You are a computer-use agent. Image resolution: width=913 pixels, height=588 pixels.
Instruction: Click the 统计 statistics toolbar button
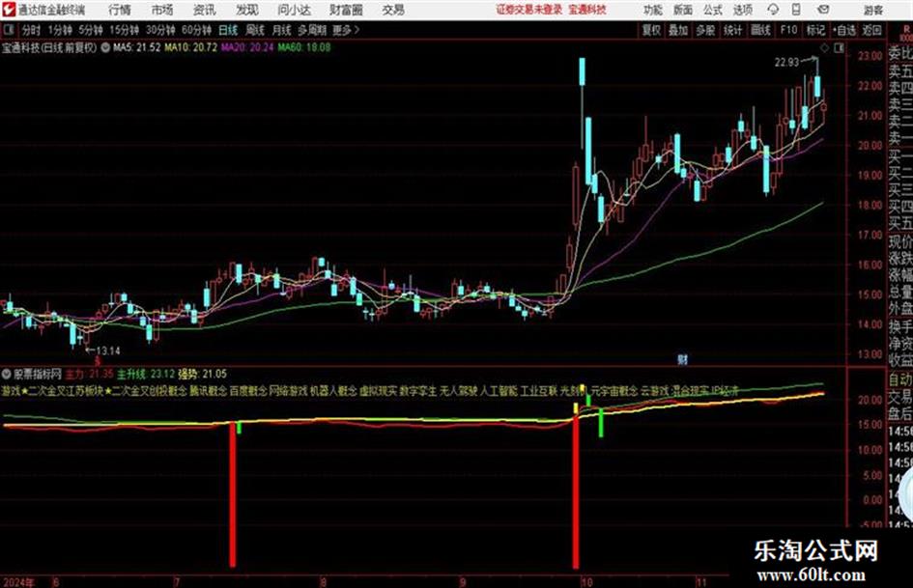coord(732,30)
